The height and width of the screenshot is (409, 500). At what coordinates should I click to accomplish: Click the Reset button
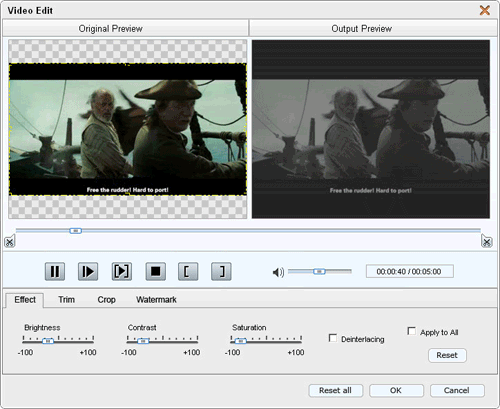[x=447, y=355]
